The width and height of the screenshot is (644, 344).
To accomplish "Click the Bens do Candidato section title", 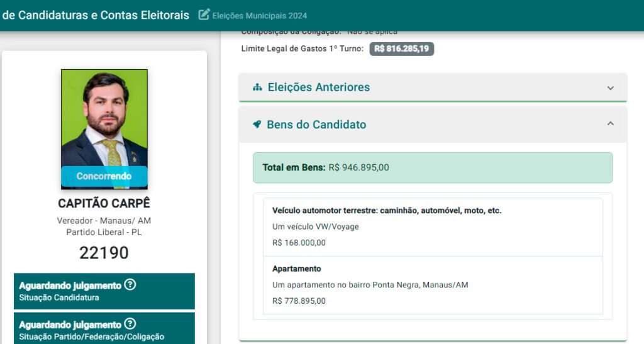I will [x=316, y=125].
